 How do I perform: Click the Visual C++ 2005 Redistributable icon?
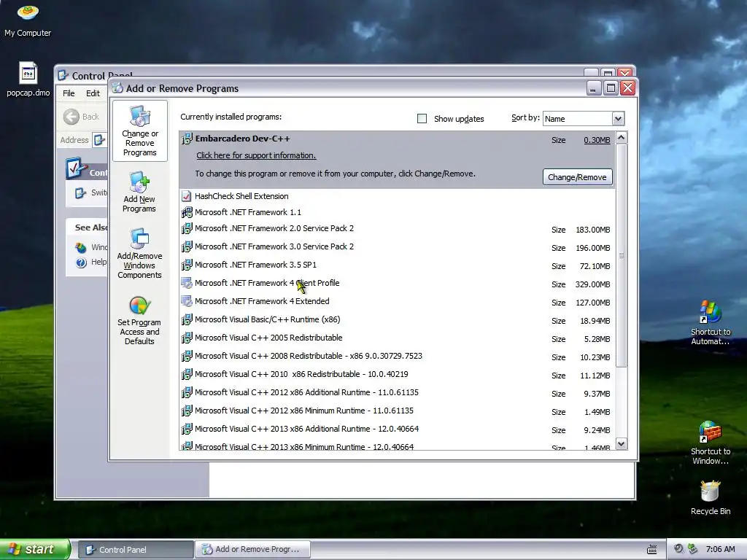[187, 338]
